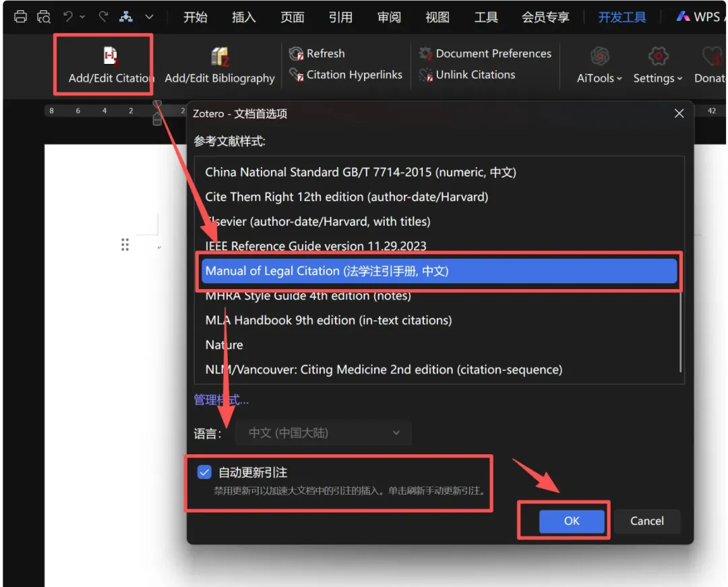Switch to the 引用 tab
Screen dimensions: 728x587
point(341,17)
